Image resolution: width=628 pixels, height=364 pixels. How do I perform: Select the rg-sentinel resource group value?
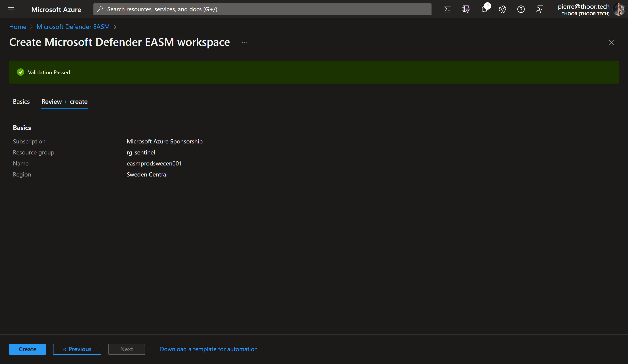141,152
